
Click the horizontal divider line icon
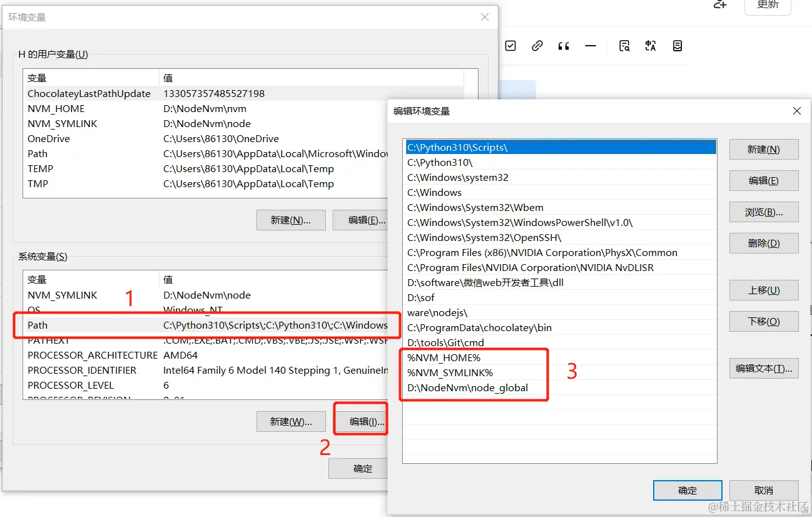click(590, 46)
